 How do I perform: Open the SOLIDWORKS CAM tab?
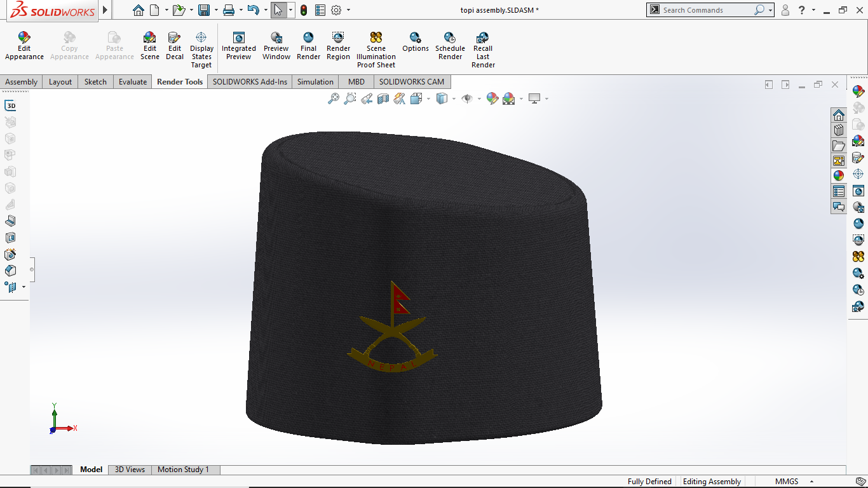(x=412, y=82)
